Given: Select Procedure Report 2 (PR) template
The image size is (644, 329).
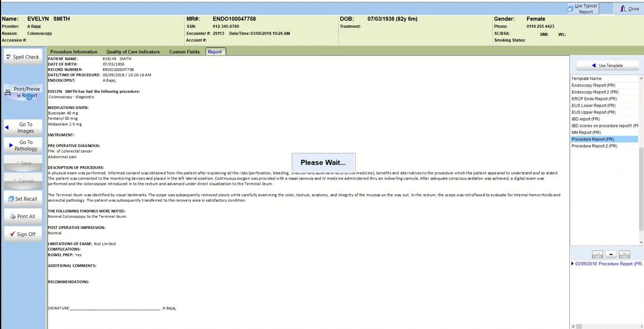Looking at the screenshot, I should 594,146.
